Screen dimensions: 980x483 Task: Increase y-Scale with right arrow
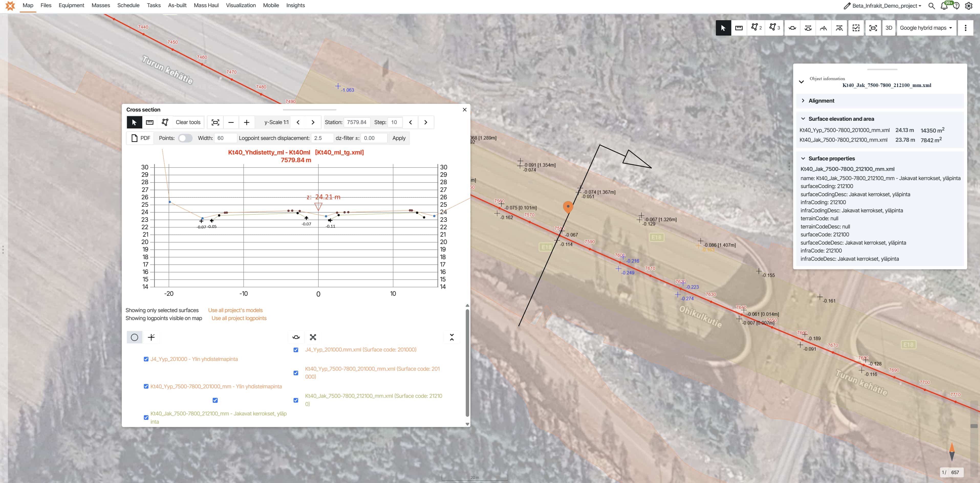pyautogui.click(x=313, y=122)
